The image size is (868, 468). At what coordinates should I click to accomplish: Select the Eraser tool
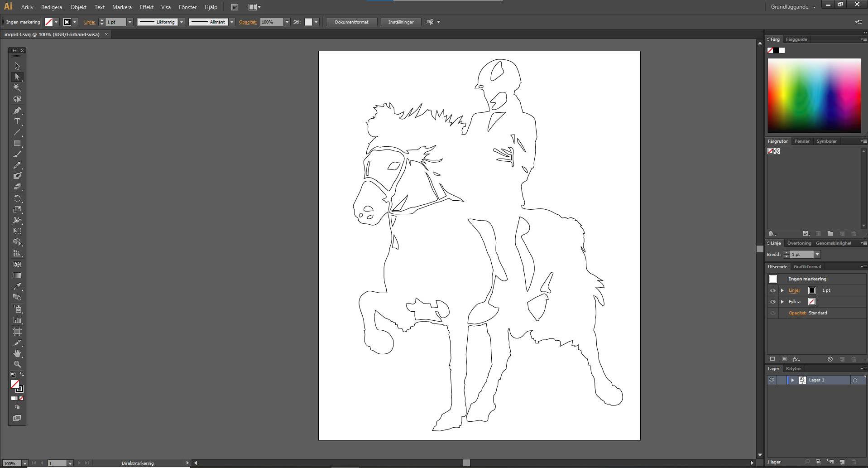(17, 187)
